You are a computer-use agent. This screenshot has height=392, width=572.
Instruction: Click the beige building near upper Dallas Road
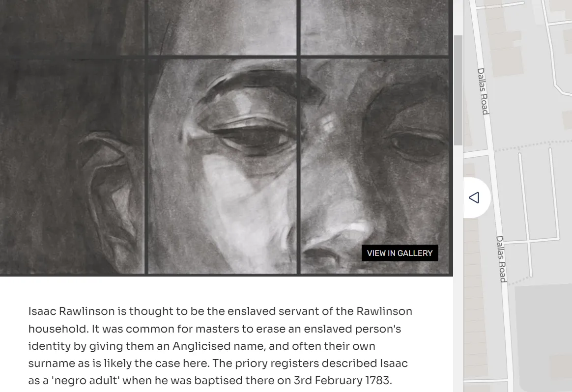506,54
